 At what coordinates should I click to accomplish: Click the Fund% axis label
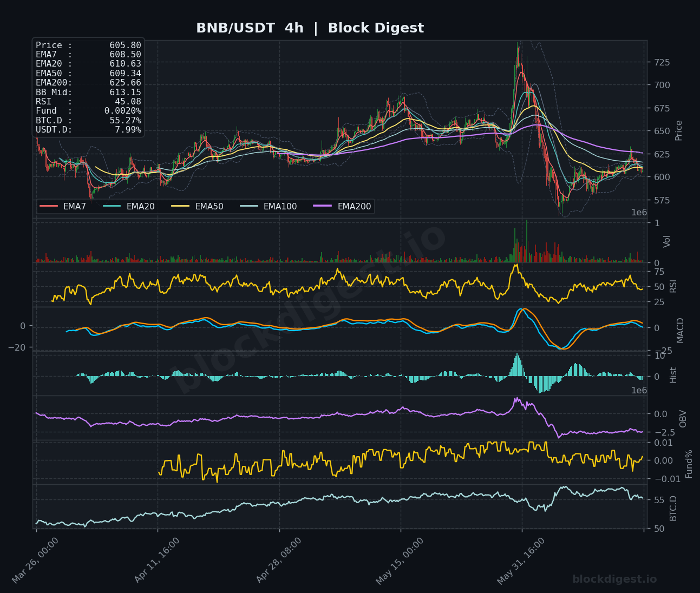(x=689, y=464)
